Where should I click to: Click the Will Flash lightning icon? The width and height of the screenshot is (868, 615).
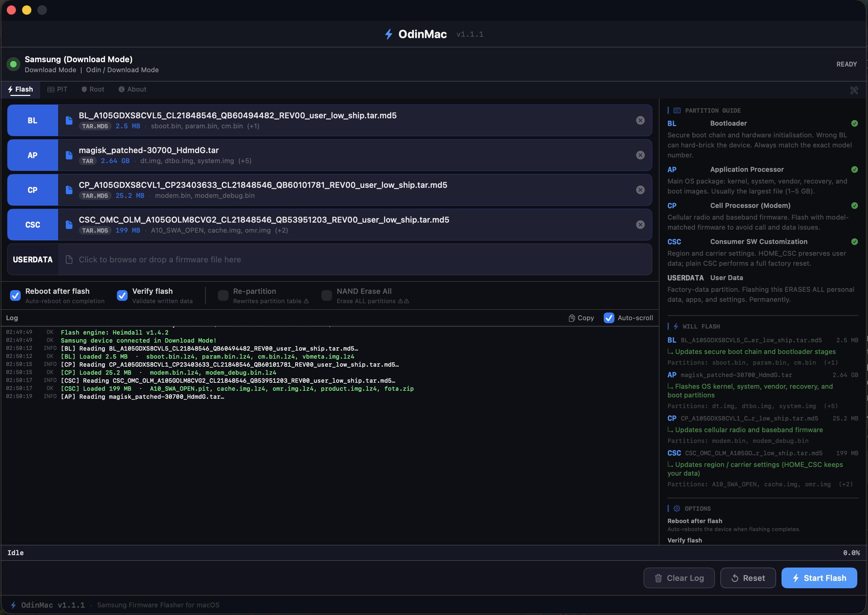[676, 327]
